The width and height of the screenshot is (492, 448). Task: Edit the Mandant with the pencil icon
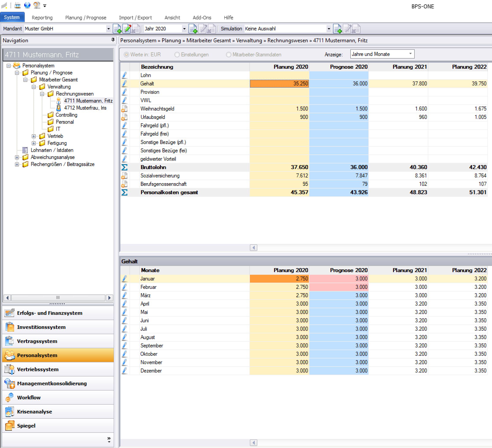[x=127, y=29]
